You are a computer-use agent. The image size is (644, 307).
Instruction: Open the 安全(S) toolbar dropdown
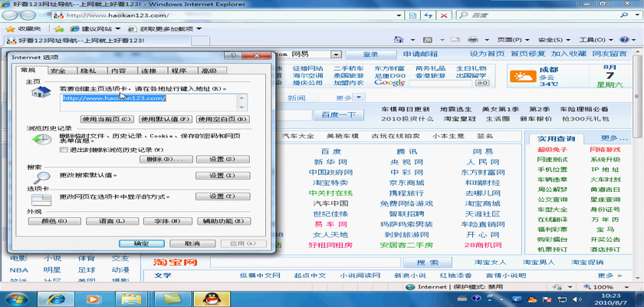(x=552, y=41)
